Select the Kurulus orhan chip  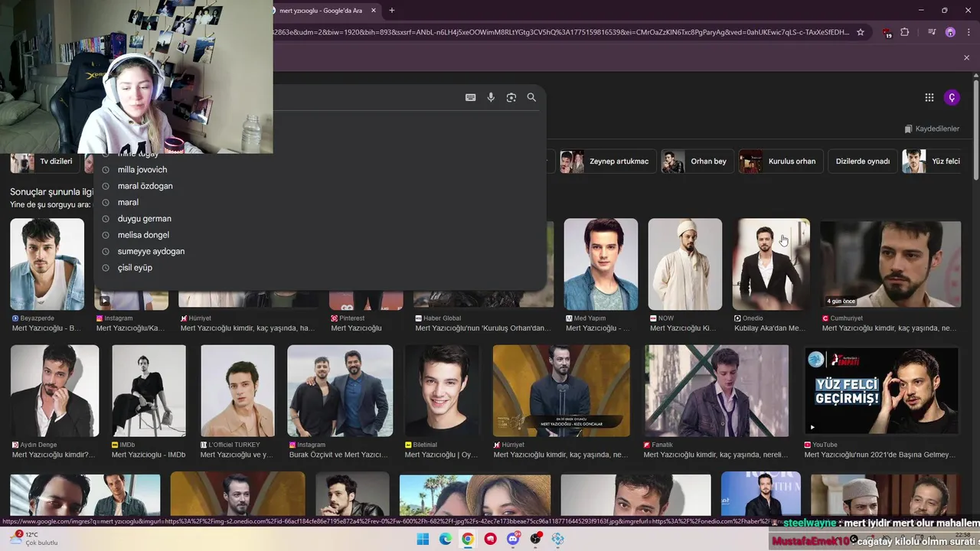click(780, 161)
